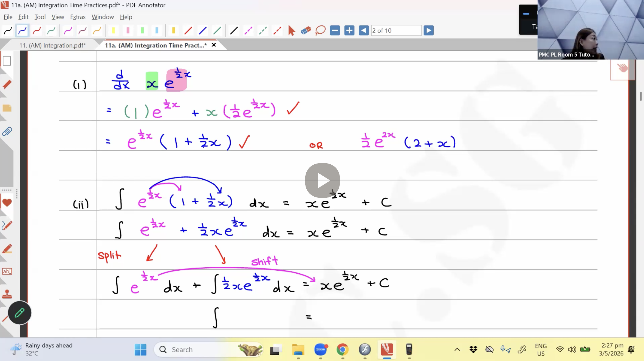
Task: Open the pen annotations sidebar tab
Action: (x=7, y=84)
